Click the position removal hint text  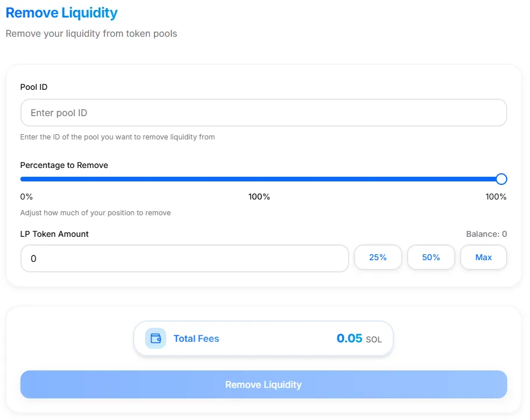click(x=95, y=213)
